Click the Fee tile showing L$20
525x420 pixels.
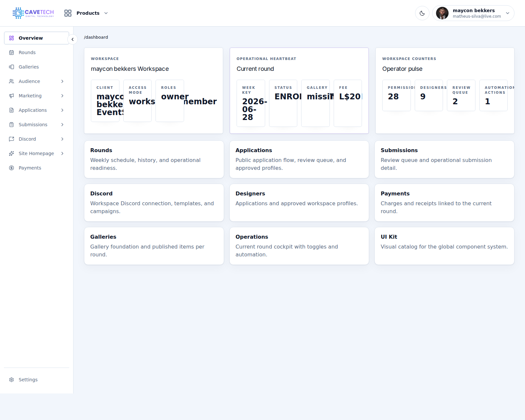click(x=348, y=103)
